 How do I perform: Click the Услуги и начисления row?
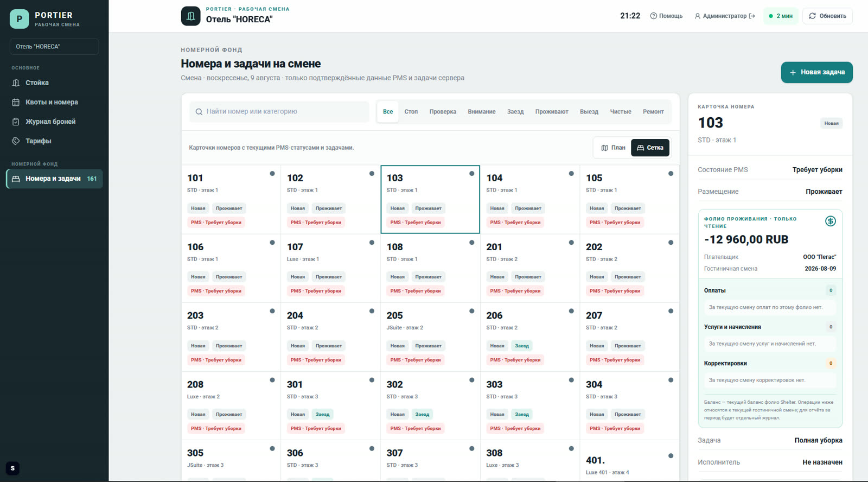[770, 327]
